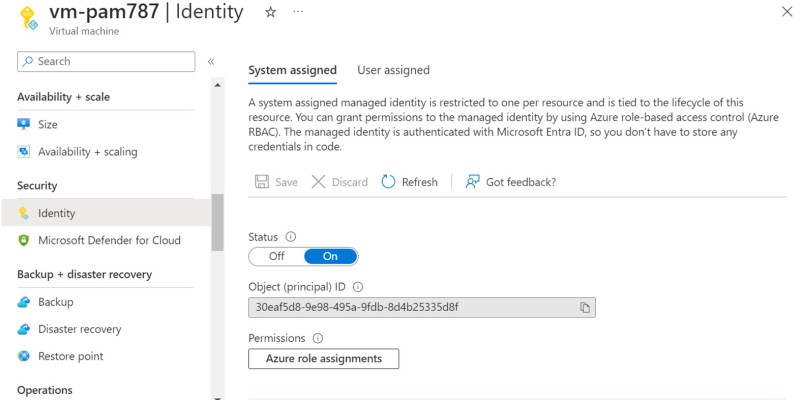The image size is (800, 400).
Task: Click the Backup + disaster recovery heading
Action: tap(85, 274)
